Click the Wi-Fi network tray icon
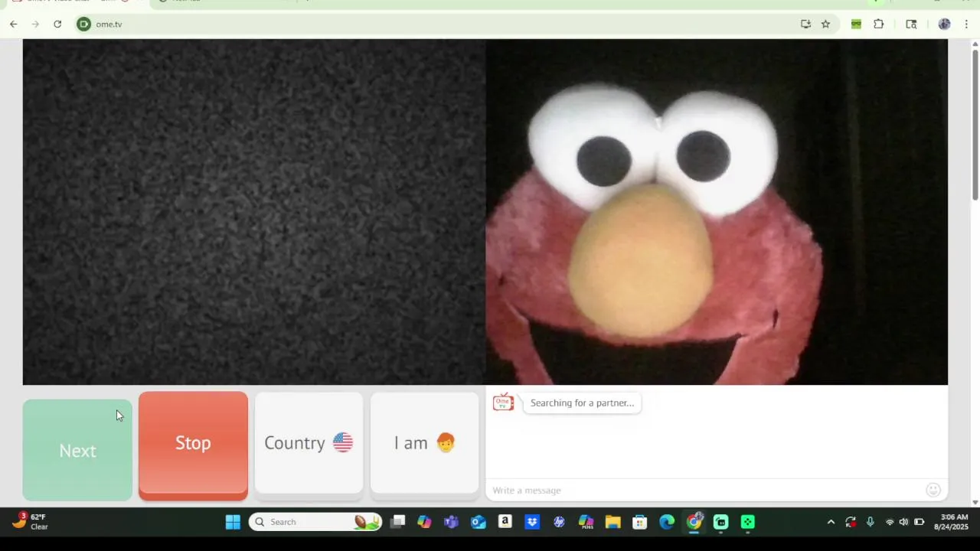The image size is (980, 551). tap(890, 522)
